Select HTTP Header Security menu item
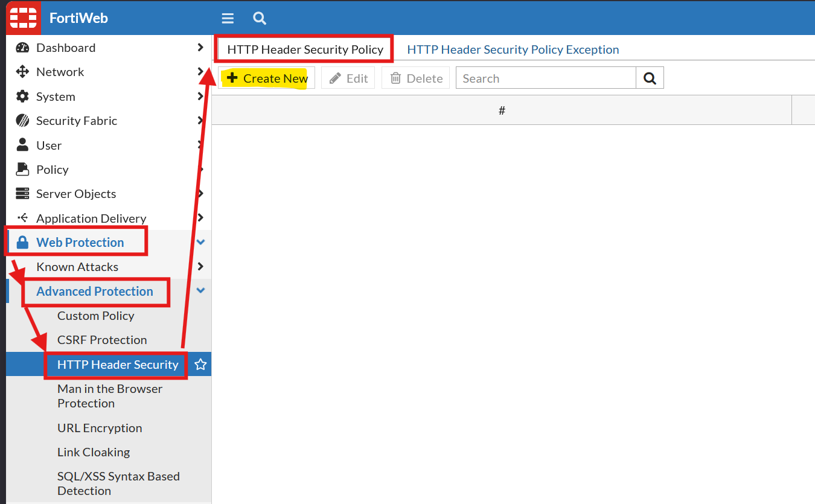Viewport: 815px width, 504px height. [x=118, y=365]
